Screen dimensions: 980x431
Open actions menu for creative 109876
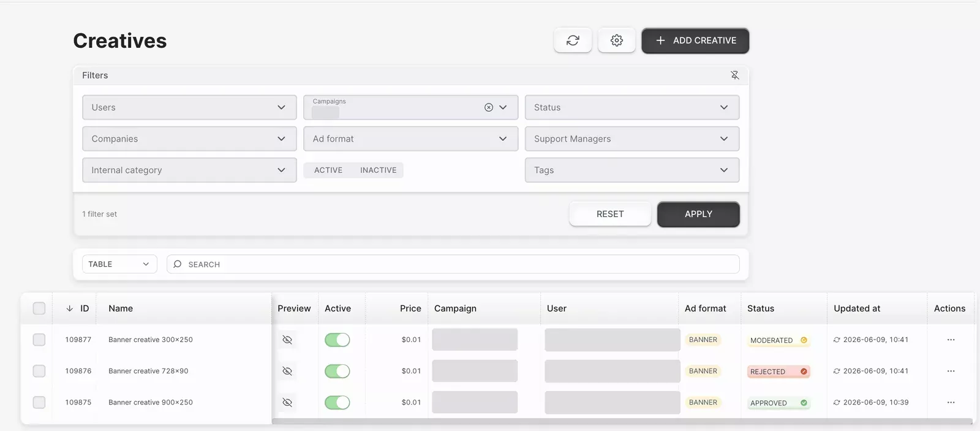tap(951, 371)
